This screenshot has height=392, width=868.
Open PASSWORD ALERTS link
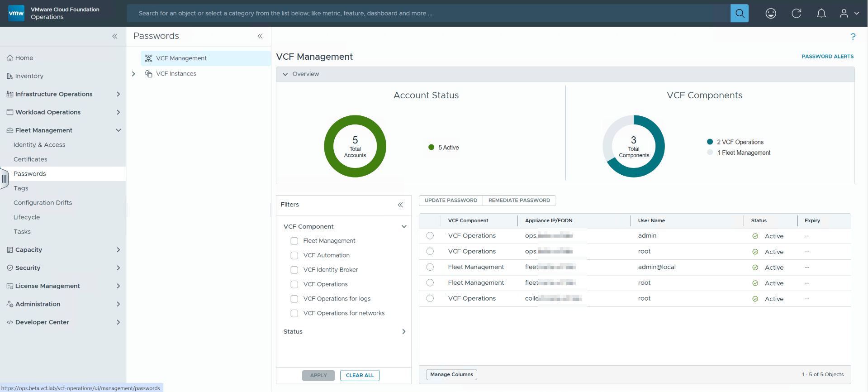[828, 57]
